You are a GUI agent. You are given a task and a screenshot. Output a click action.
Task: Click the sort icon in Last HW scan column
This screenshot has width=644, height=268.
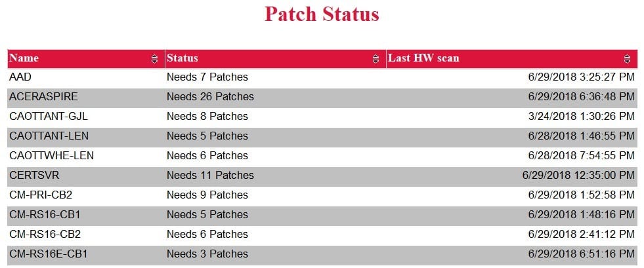pos(627,58)
